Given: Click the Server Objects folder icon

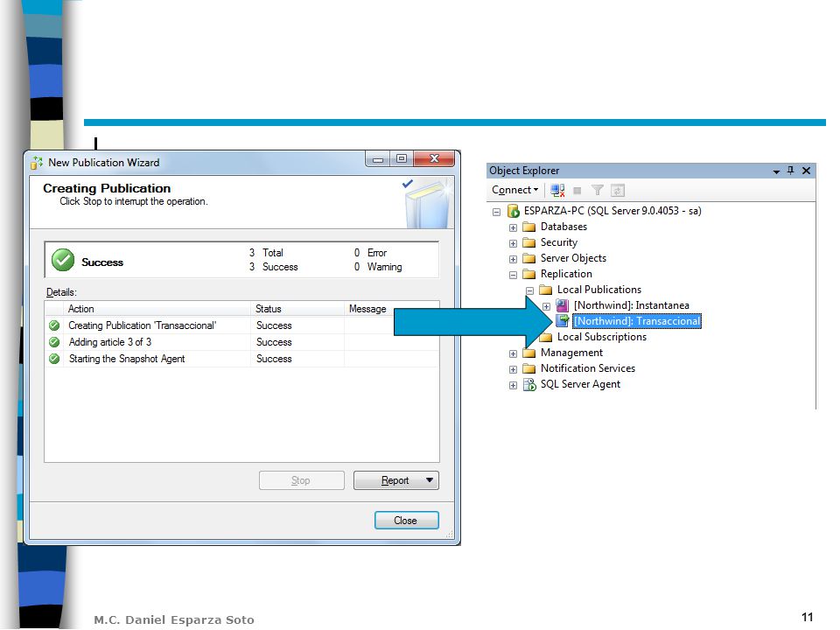Looking at the screenshot, I should (529, 258).
